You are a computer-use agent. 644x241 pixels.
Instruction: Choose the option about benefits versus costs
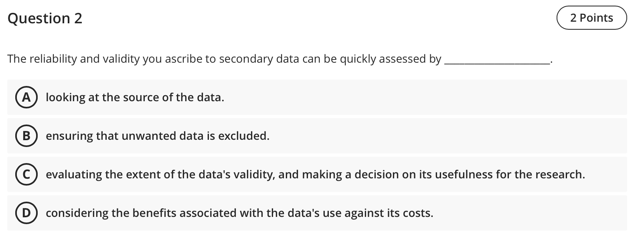tap(239, 213)
